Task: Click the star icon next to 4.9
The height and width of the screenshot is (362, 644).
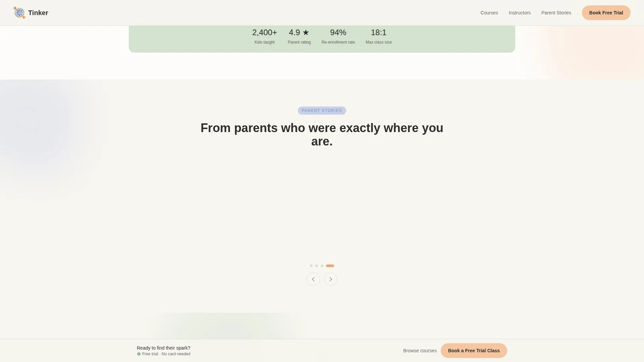Action: (306, 33)
